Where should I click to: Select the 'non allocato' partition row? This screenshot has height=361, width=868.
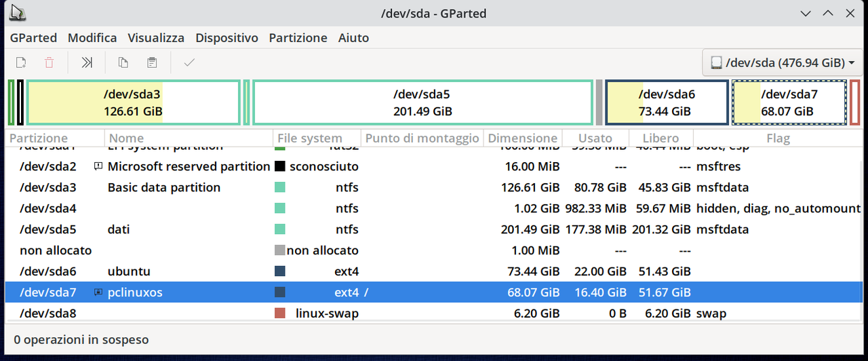click(x=434, y=250)
